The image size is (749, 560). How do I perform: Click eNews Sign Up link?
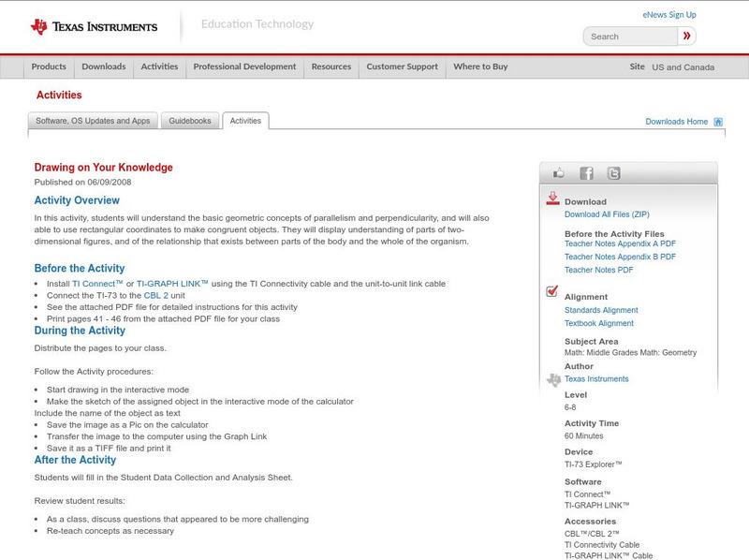click(x=669, y=15)
